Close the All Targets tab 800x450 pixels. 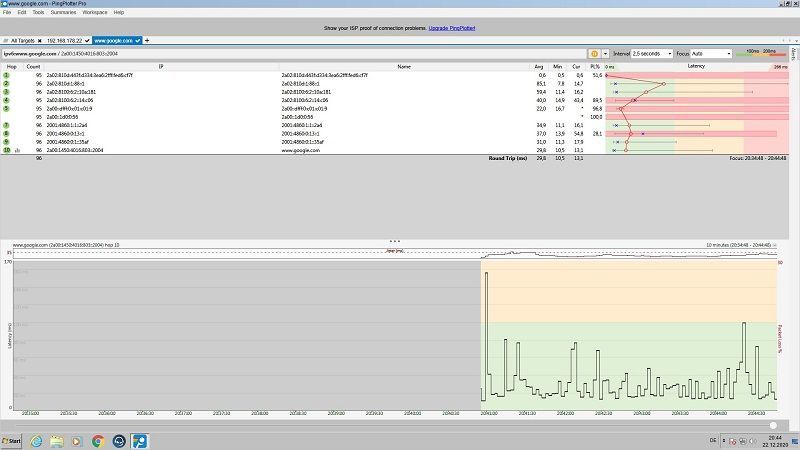[x=39, y=40]
